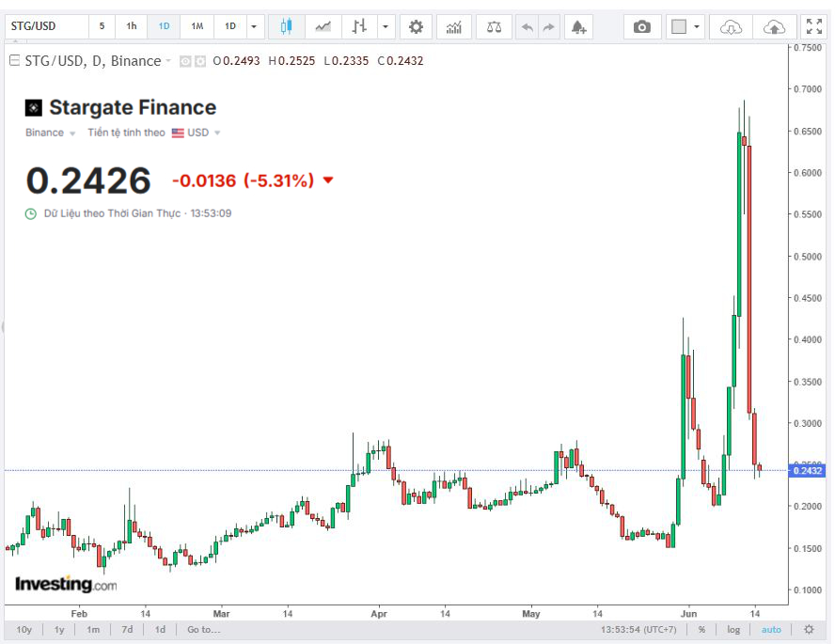835x644 pixels.
Task: Open Go to... date picker
Action: pyautogui.click(x=203, y=630)
